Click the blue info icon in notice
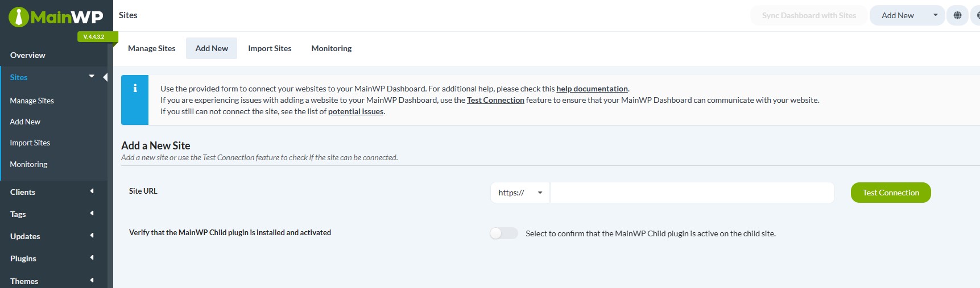The height and width of the screenshot is (288, 980). [x=135, y=89]
